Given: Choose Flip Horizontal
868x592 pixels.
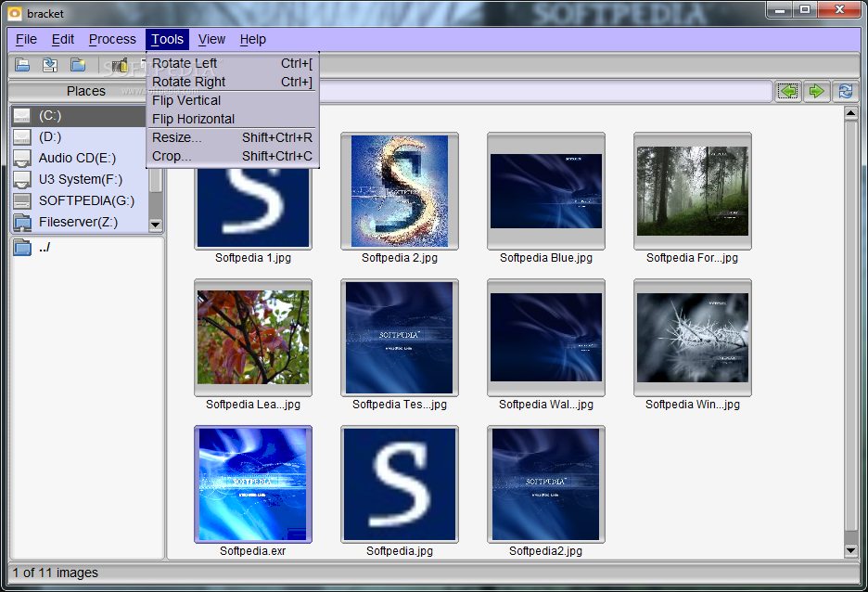Looking at the screenshot, I should 233,119.
